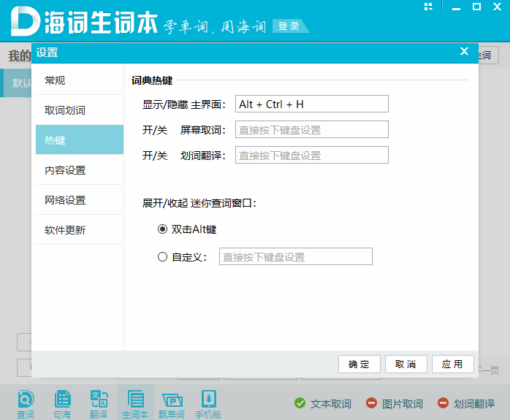Select the 内容设置 settings tab

pyautogui.click(x=80, y=170)
